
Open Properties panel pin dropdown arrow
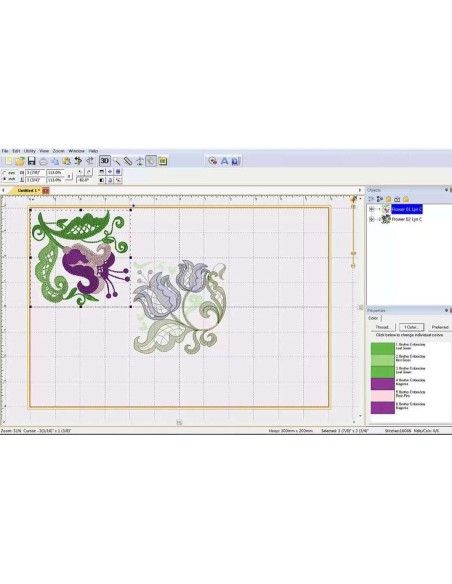446,310
